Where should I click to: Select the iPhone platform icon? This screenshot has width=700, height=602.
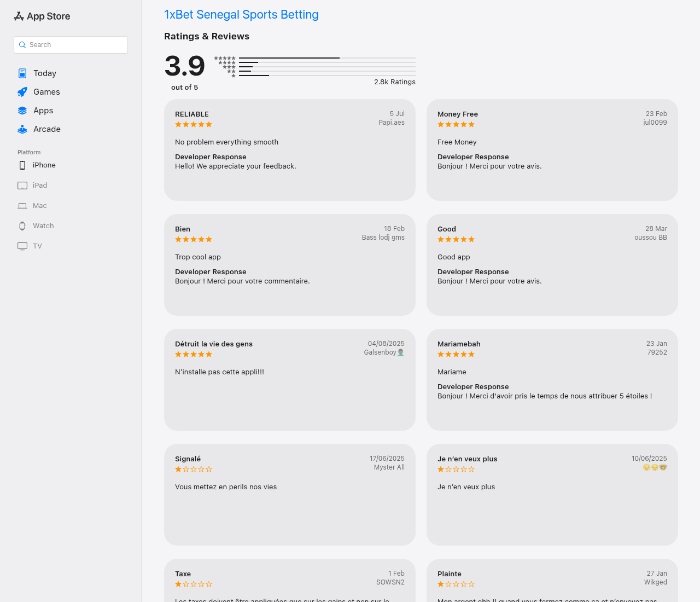point(22,165)
